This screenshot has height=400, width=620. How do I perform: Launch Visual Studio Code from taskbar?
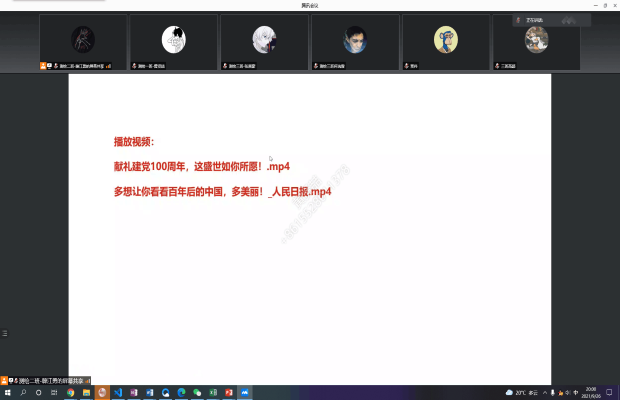tap(117, 393)
